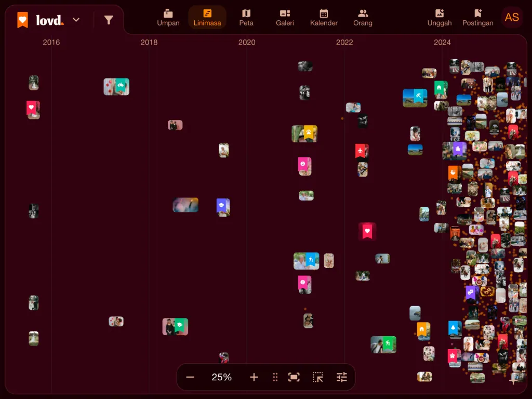The width and height of the screenshot is (532, 399).
Task: Click the zoom toolbar drag handle dots
Action: tap(275, 377)
